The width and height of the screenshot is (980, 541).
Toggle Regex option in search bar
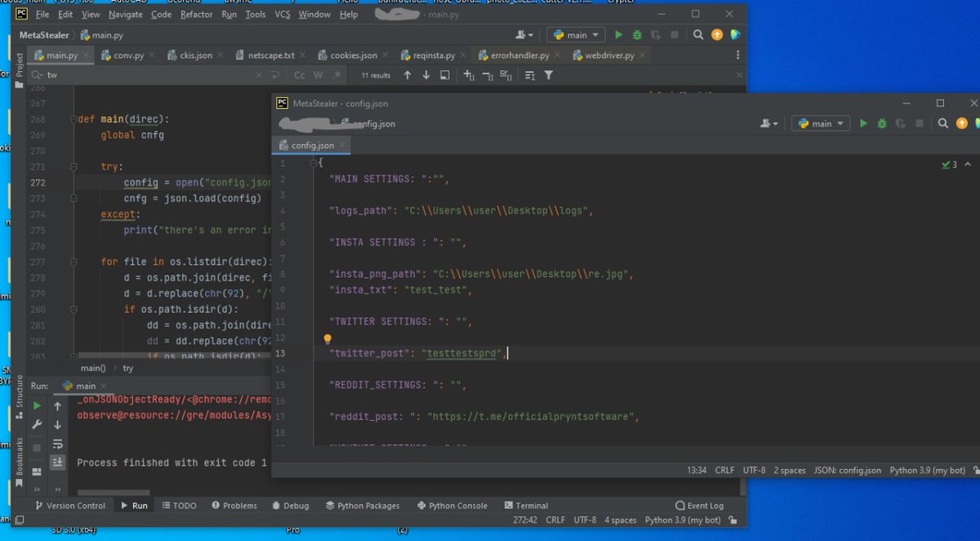pyautogui.click(x=336, y=75)
